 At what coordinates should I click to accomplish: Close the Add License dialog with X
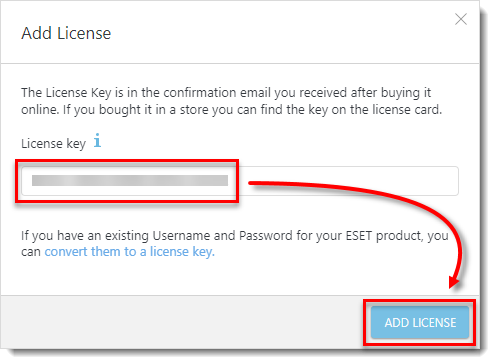pos(461,19)
